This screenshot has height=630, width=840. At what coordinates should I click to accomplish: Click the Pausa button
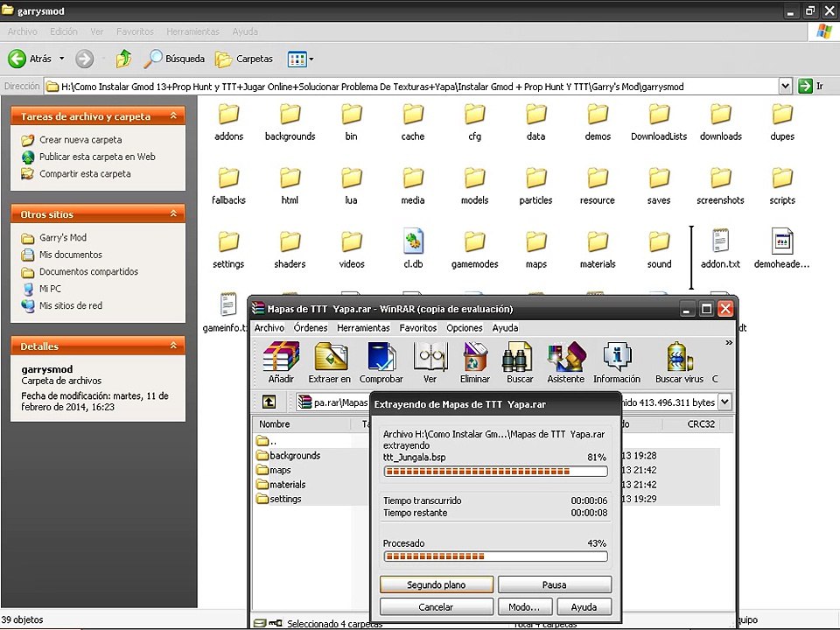[555, 584]
